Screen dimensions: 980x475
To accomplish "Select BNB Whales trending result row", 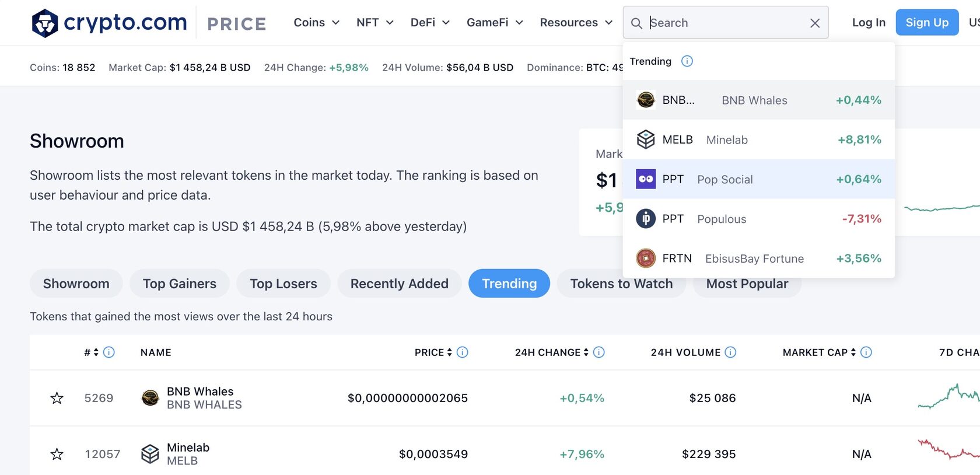I will click(x=758, y=100).
